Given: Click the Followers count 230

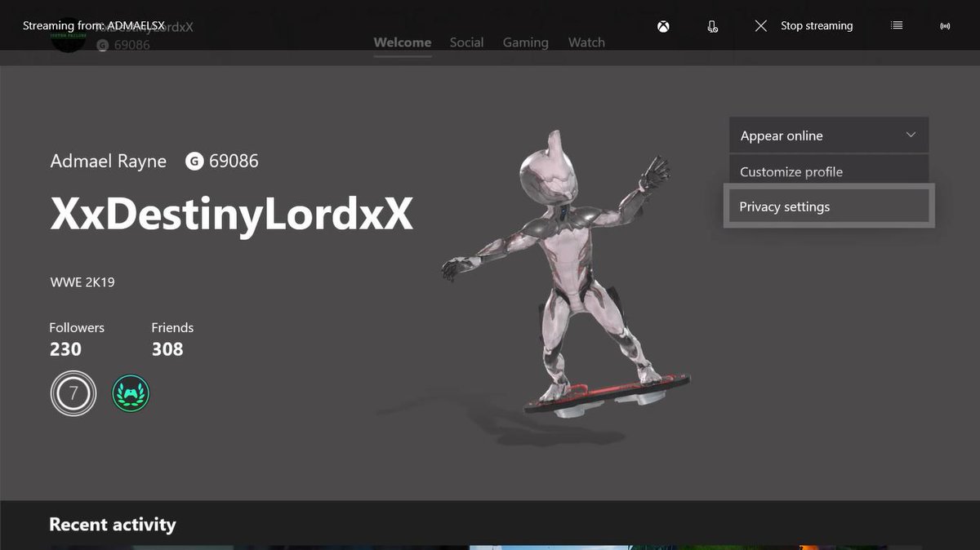Looking at the screenshot, I should [65, 349].
